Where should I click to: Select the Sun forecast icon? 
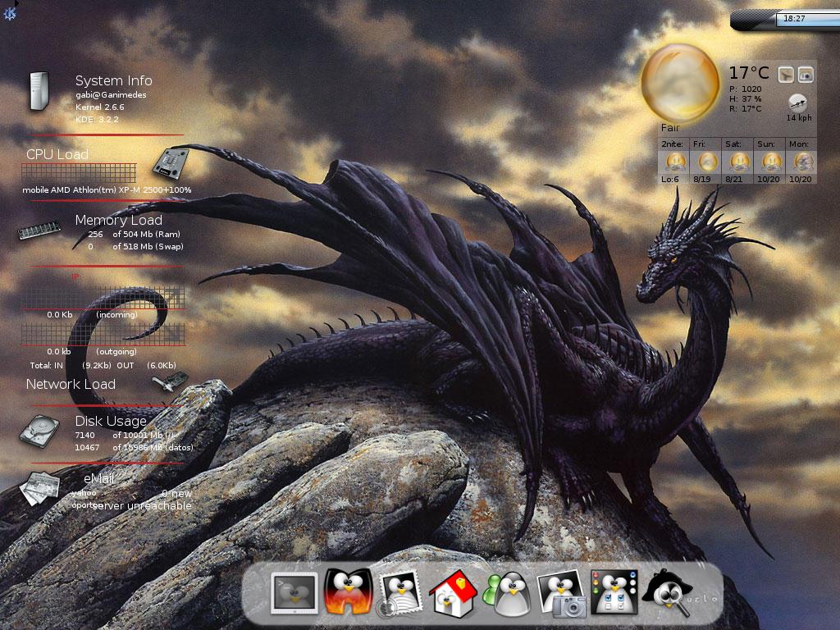[771, 162]
